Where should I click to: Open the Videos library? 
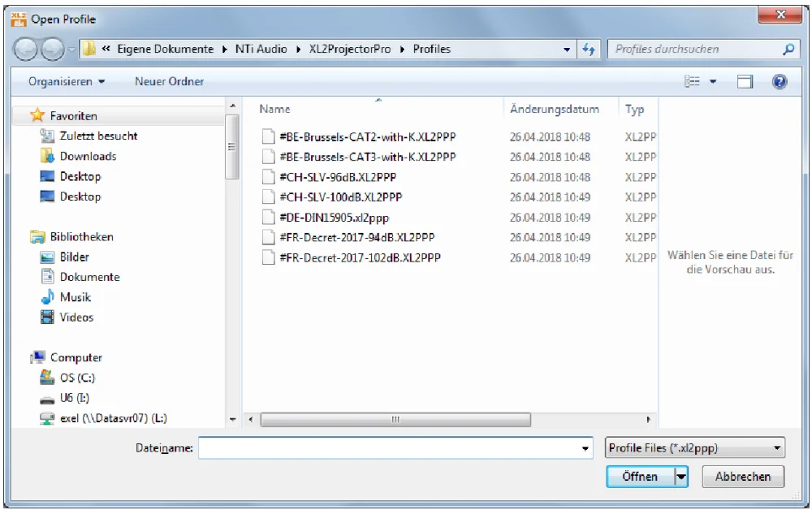(76, 318)
